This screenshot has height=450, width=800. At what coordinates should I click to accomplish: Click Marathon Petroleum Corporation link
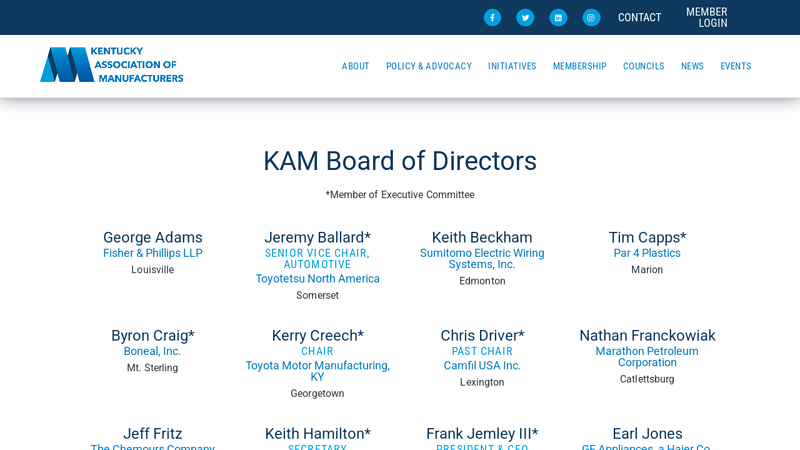coord(647,357)
